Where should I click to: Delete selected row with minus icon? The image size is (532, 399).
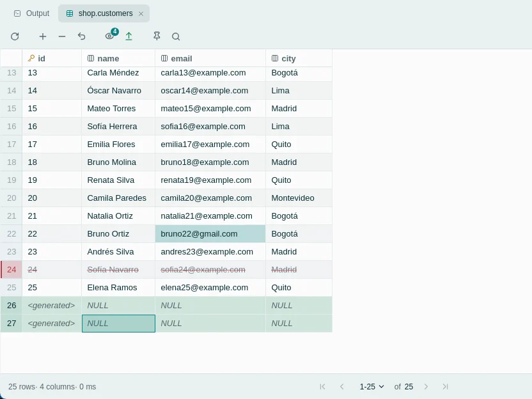coord(62,36)
